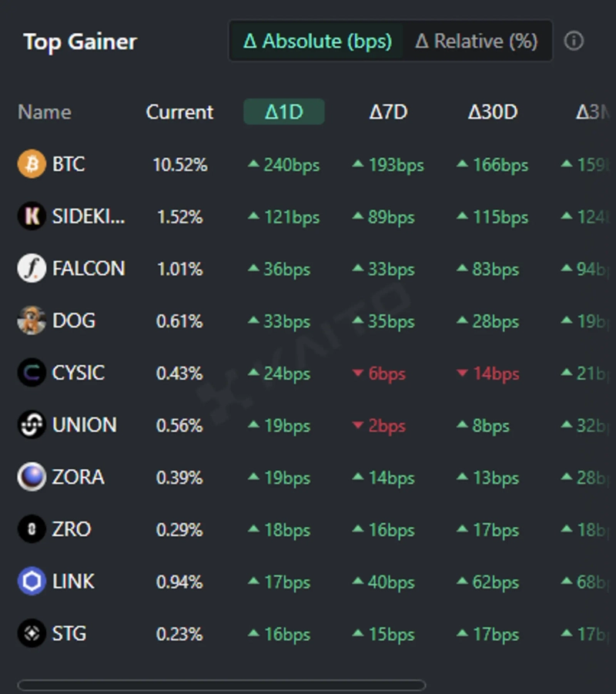Viewport: 616px width, 694px height.
Task: Click the BTC coin icon
Action: coord(32,164)
